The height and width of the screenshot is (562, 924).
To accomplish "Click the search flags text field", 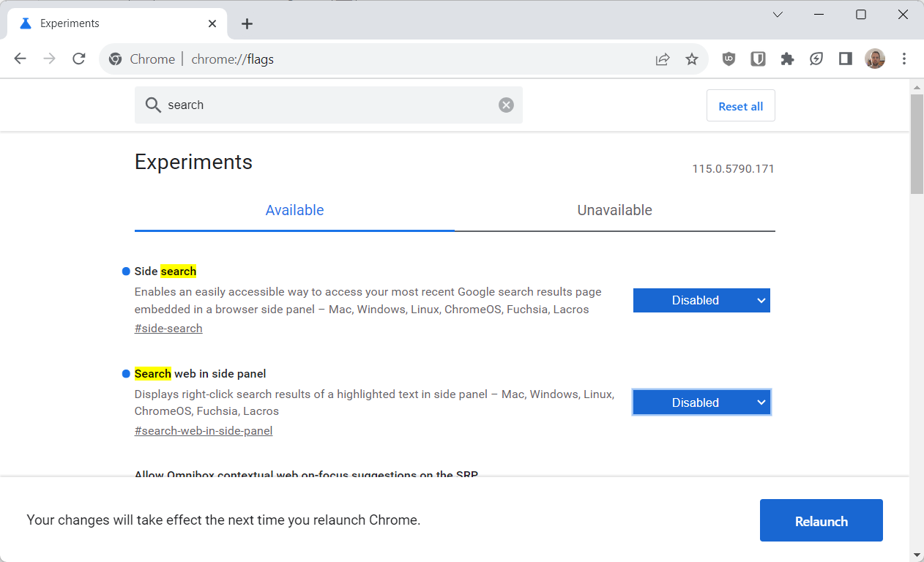I will [329, 105].
